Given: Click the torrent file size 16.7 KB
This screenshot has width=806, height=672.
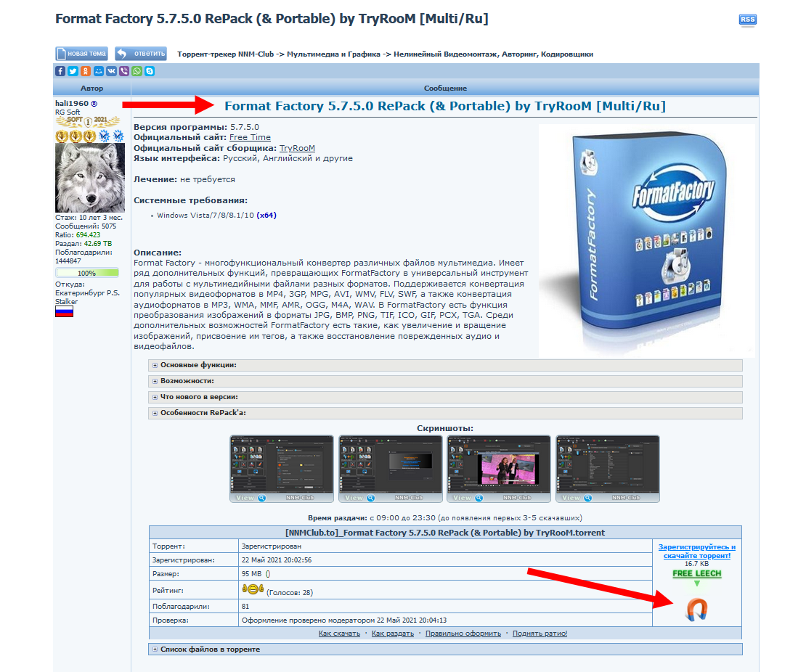Looking at the screenshot, I should click(696, 564).
